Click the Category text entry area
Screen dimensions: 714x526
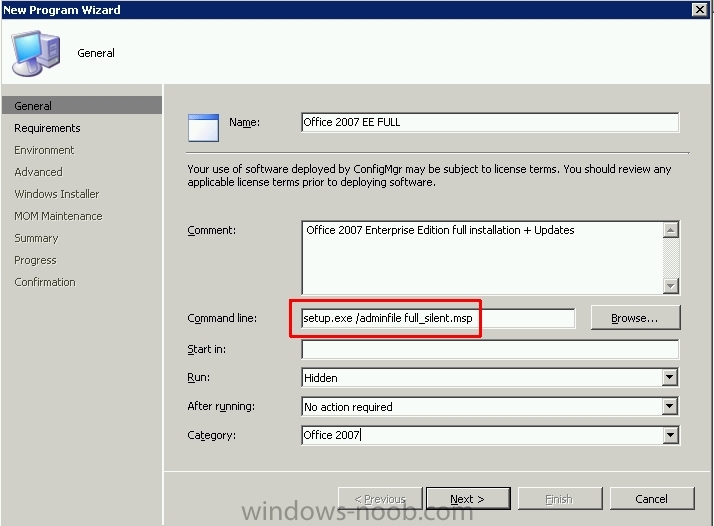coord(482,435)
